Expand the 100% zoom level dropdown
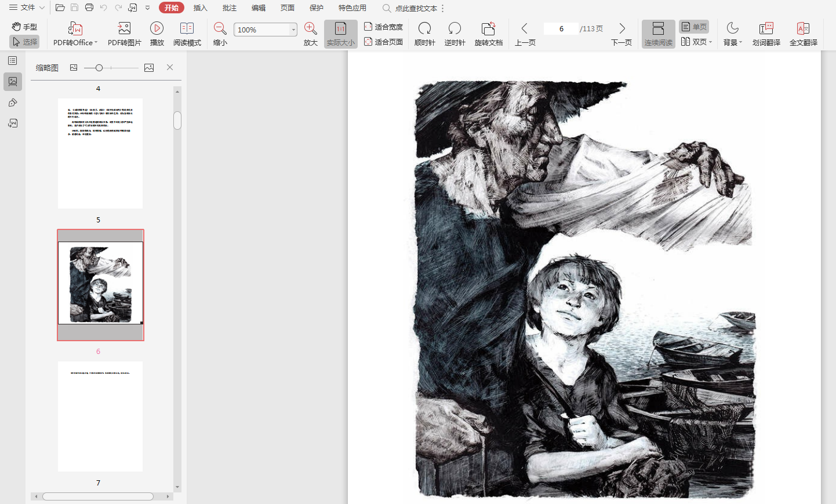This screenshot has width=836, height=504. (293, 30)
